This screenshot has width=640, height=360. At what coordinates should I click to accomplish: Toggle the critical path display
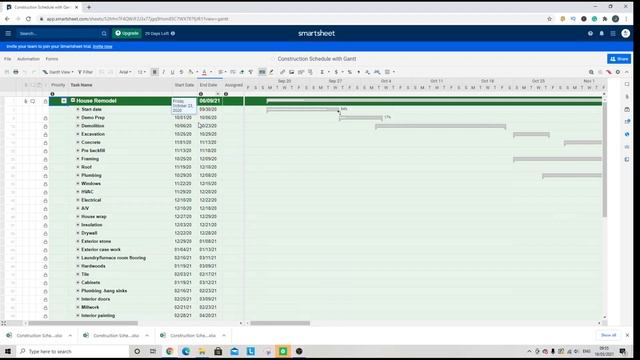coord(609,72)
